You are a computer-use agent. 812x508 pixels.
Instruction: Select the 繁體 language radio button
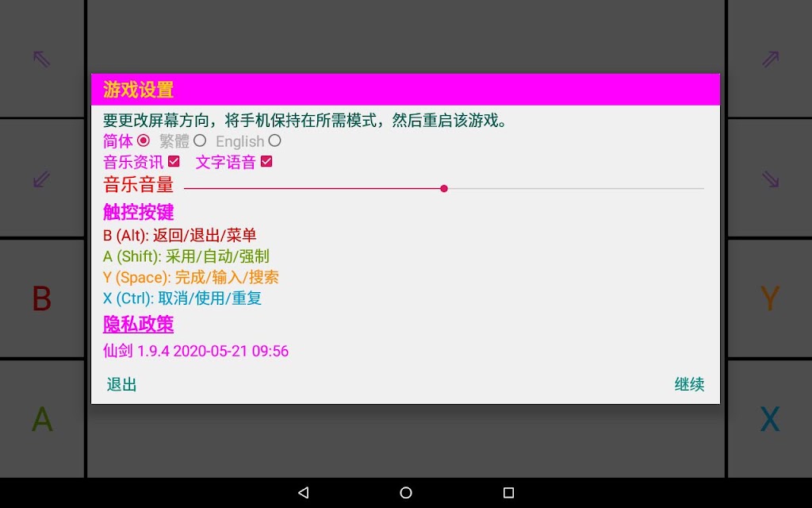[x=200, y=140]
